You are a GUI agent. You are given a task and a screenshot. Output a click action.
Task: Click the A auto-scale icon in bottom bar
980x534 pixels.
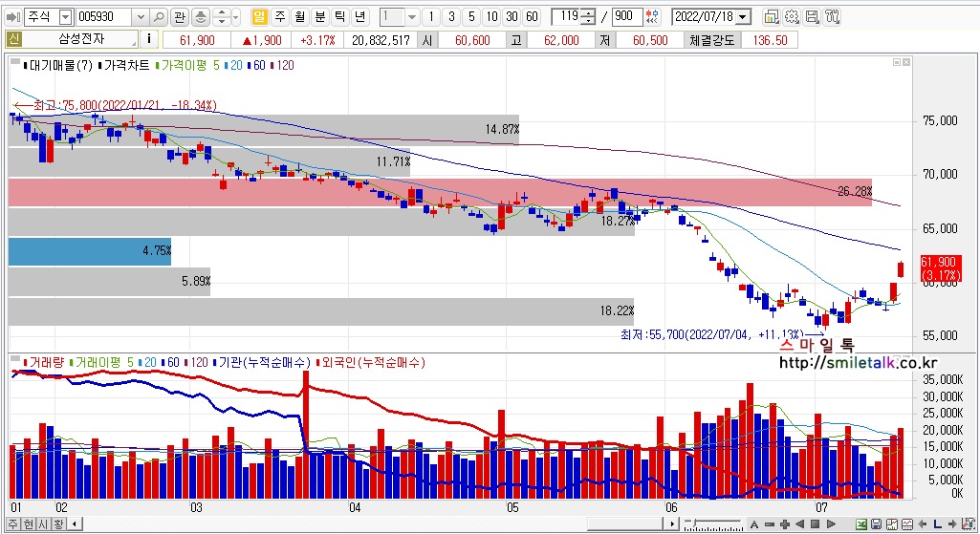tap(754, 524)
